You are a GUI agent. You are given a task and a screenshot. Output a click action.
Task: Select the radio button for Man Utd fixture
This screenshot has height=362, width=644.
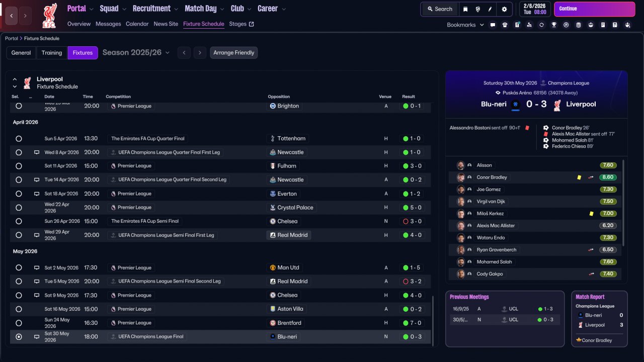click(19, 267)
